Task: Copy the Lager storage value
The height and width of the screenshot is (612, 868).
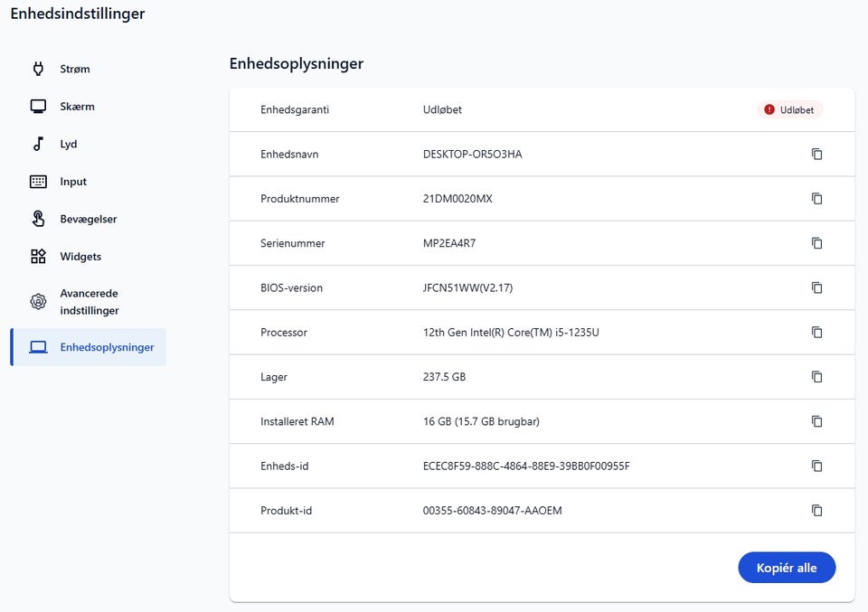Action: tap(816, 377)
